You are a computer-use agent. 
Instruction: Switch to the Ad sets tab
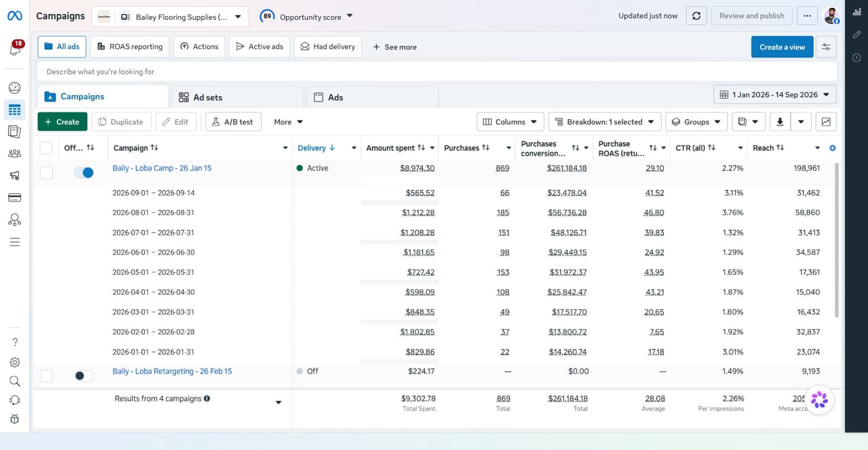tap(237, 97)
